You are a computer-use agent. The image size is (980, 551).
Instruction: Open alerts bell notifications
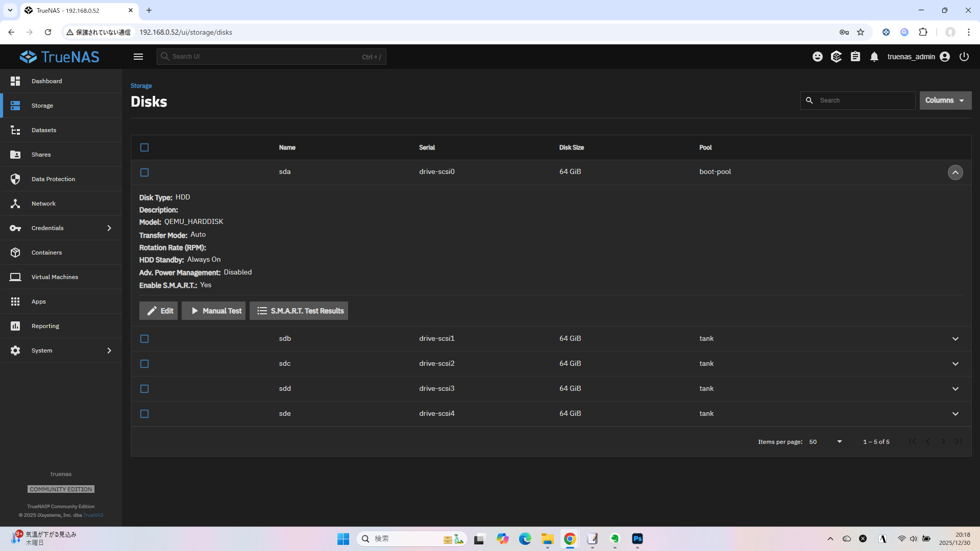coord(874,57)
